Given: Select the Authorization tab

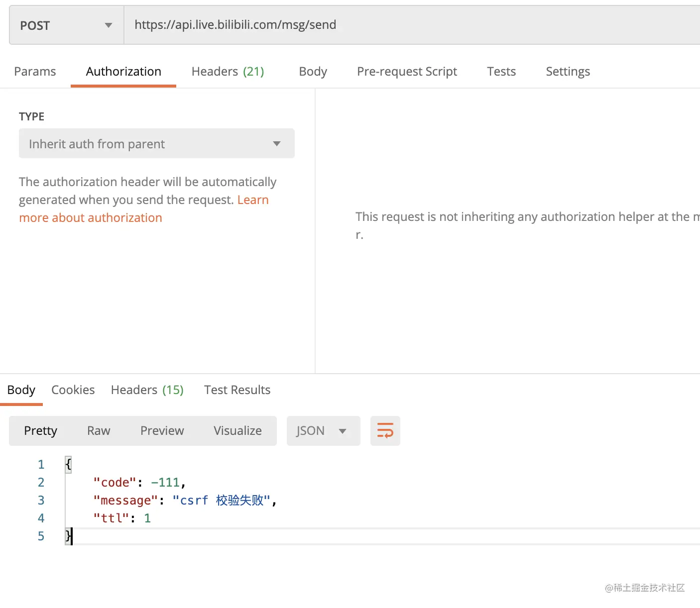Looking at the screenshot, I should point(123,72).
